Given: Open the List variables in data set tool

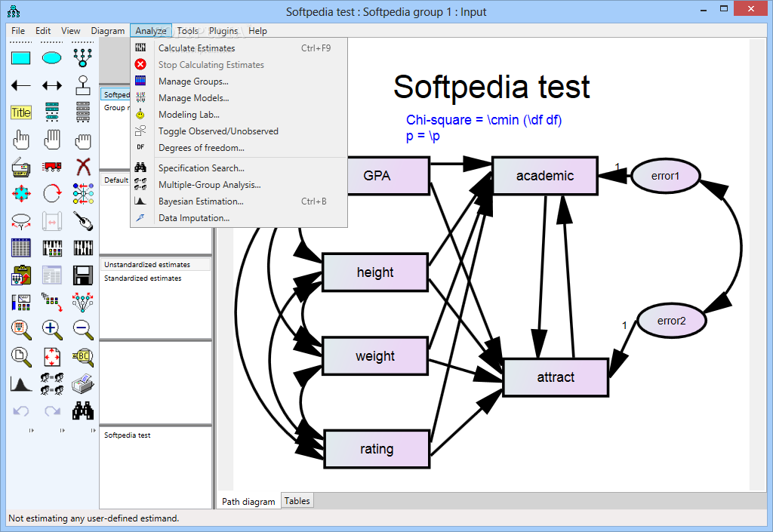Looking at the screenshot, I should [83, 112].
